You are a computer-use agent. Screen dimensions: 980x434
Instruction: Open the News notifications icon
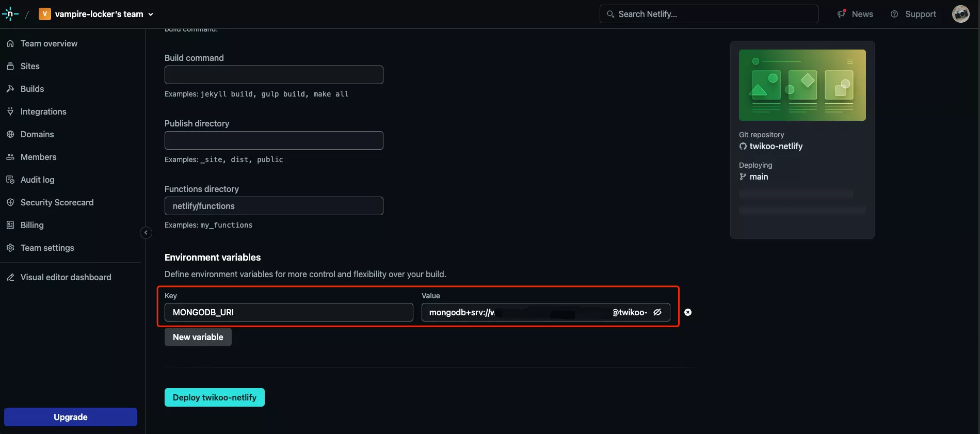842,14
